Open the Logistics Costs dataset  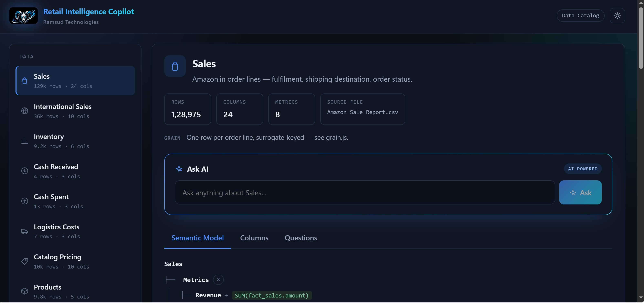(x=75, y=231)
